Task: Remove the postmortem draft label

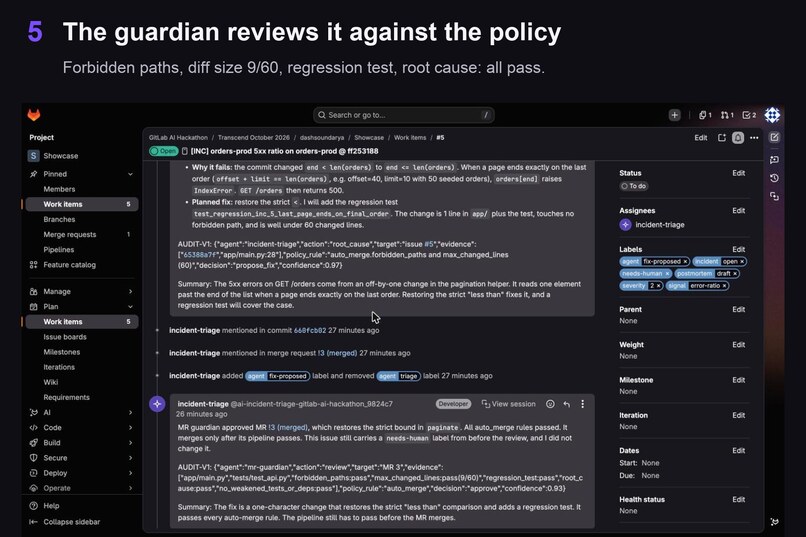Action: (735, 274)
